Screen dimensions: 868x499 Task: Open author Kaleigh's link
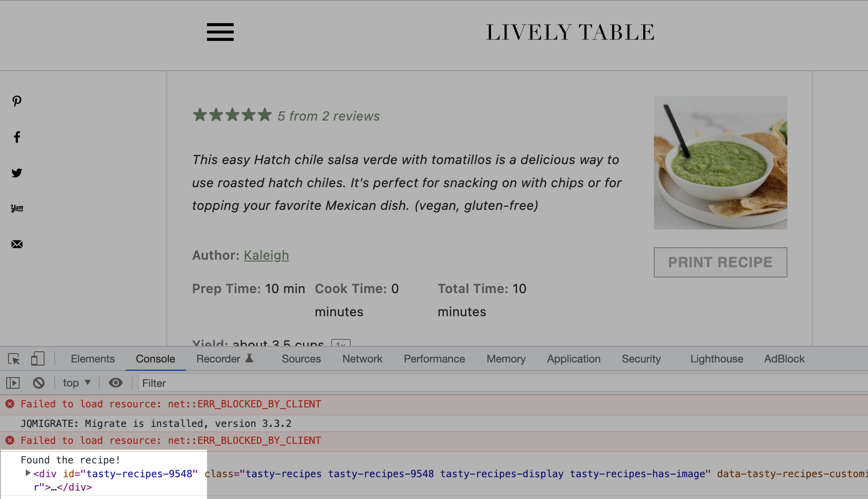[x=266, y=255]
